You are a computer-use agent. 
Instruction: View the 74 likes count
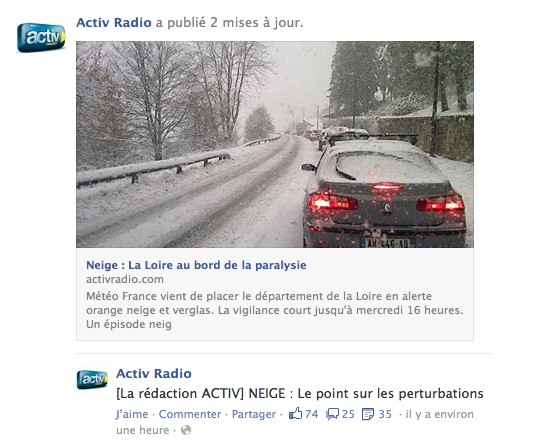(312, 414)
